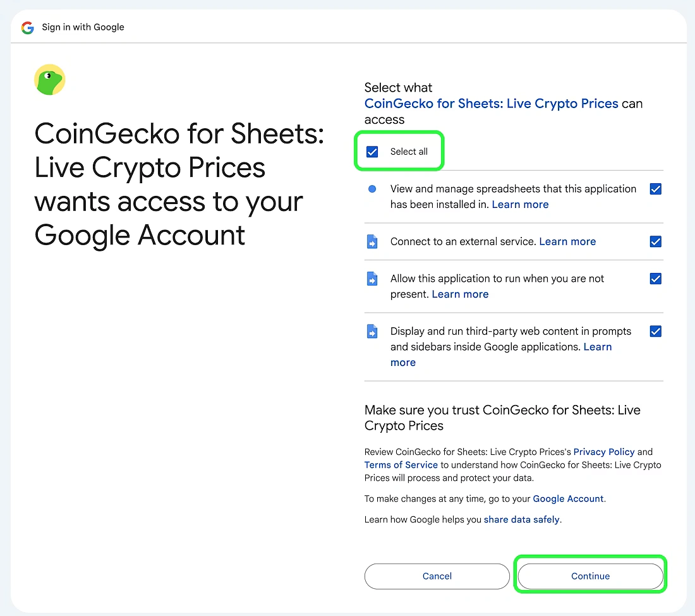Screen dimensions: 695x616
Task: Open the Privacy Policy link
Action: pos(603,452)
